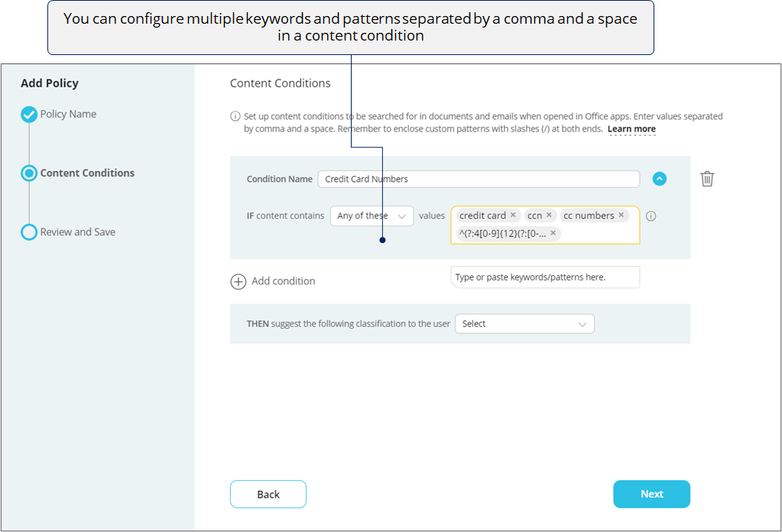782x532 pixels.
Task: Click info icon beside values field
Action: pos(651,216)
